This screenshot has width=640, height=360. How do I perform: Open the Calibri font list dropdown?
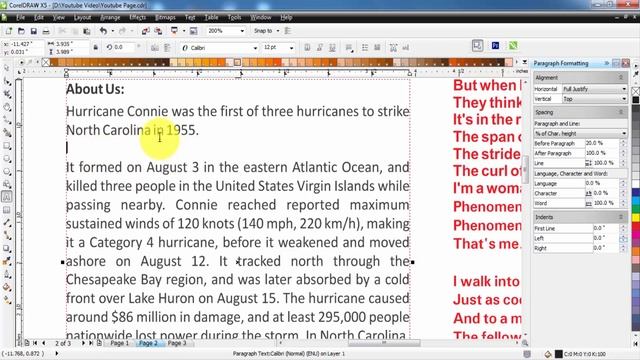(x=255, y=48)
